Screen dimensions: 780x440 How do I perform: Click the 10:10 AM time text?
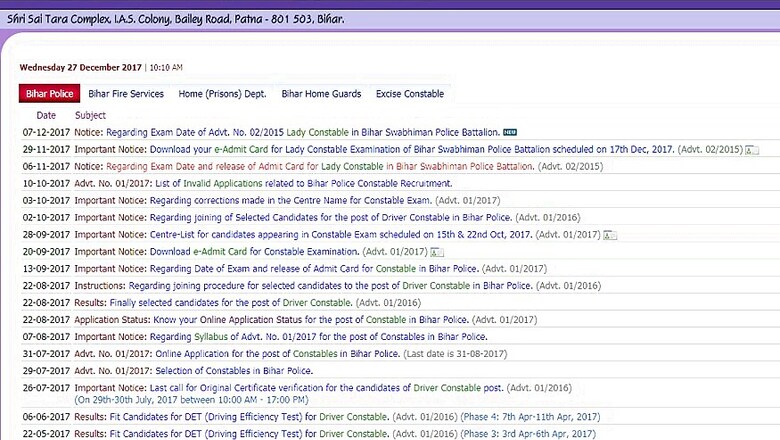tap(166, 68)
